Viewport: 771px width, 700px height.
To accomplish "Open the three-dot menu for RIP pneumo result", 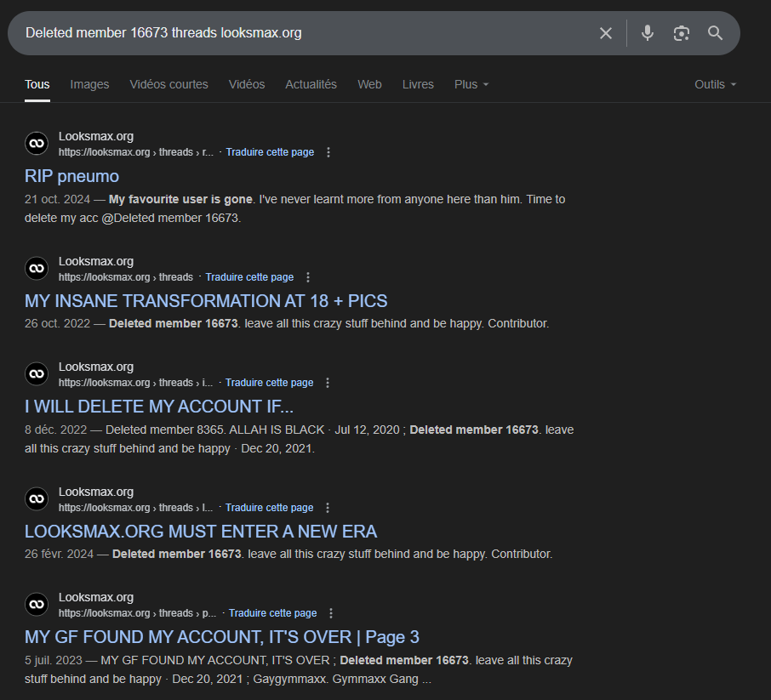I will pos(328,152).
